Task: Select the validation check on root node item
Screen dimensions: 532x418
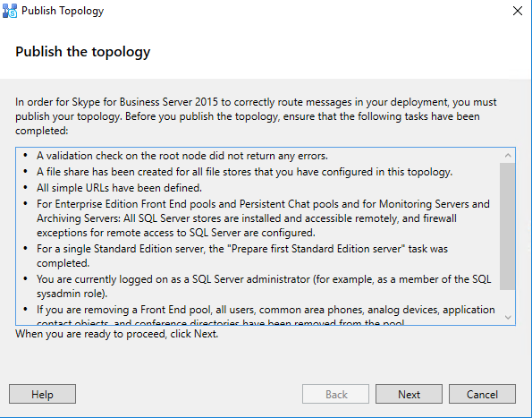Action: click(182, 156)
